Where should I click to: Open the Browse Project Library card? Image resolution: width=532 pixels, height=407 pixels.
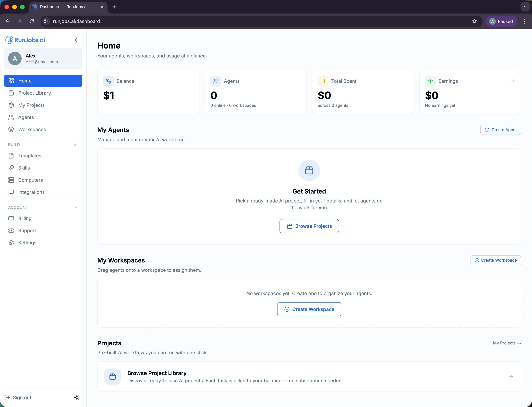click(x=309, y=376)
